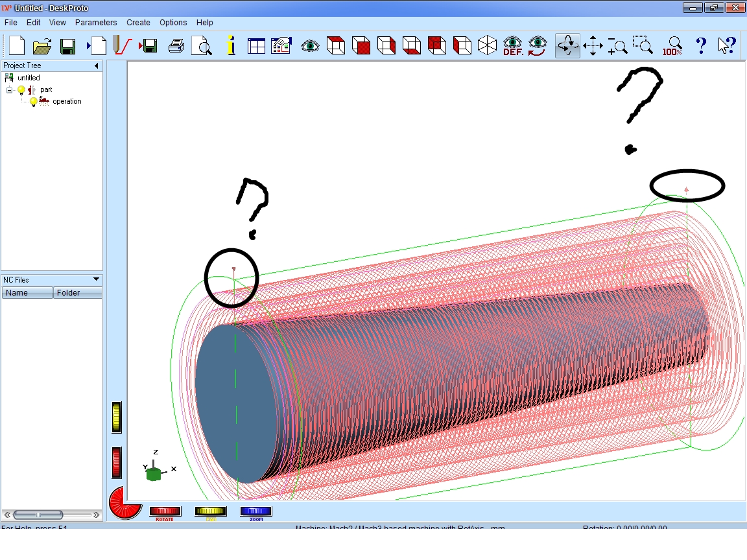Click the Folder column header

(77, 293)
